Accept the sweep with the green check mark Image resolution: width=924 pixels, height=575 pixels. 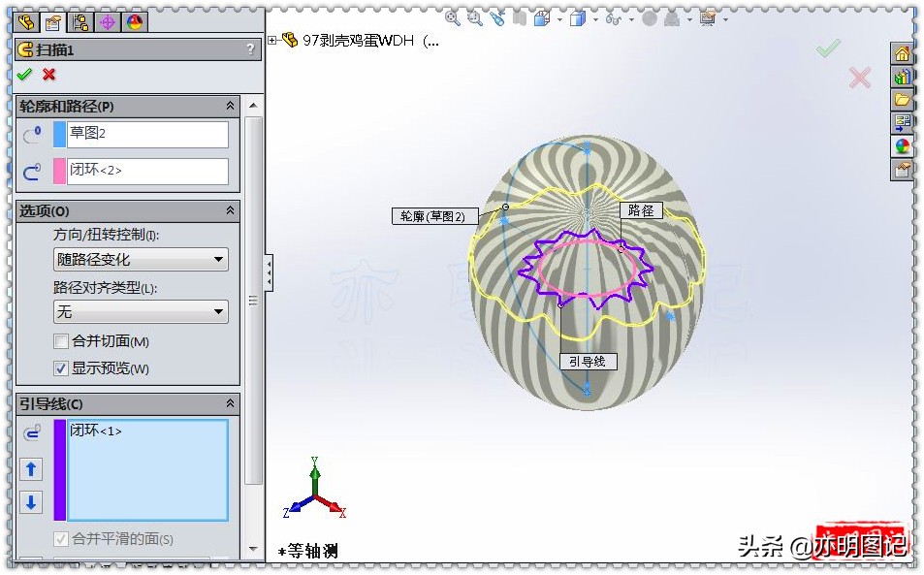point(24,75)
